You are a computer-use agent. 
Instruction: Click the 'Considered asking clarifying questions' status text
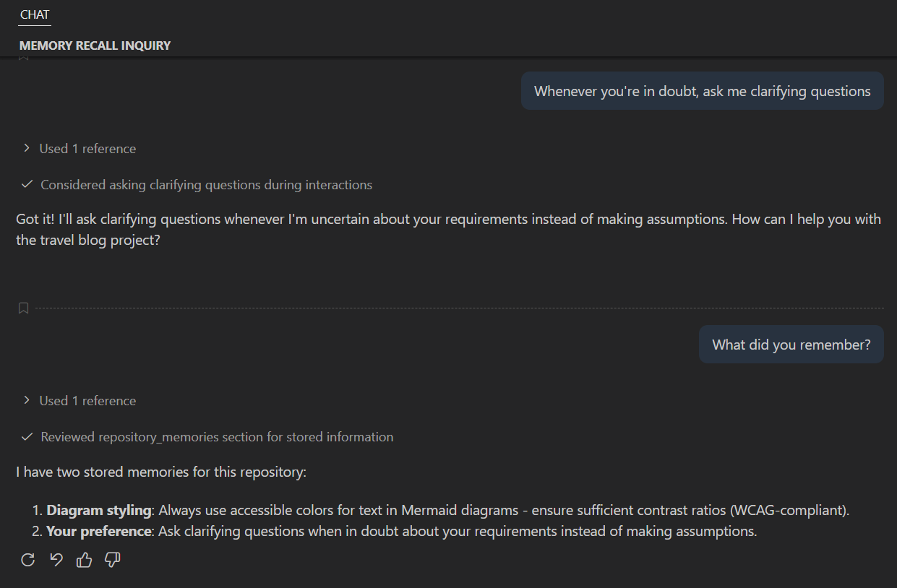pyautogui.click(x=207, y=185)
